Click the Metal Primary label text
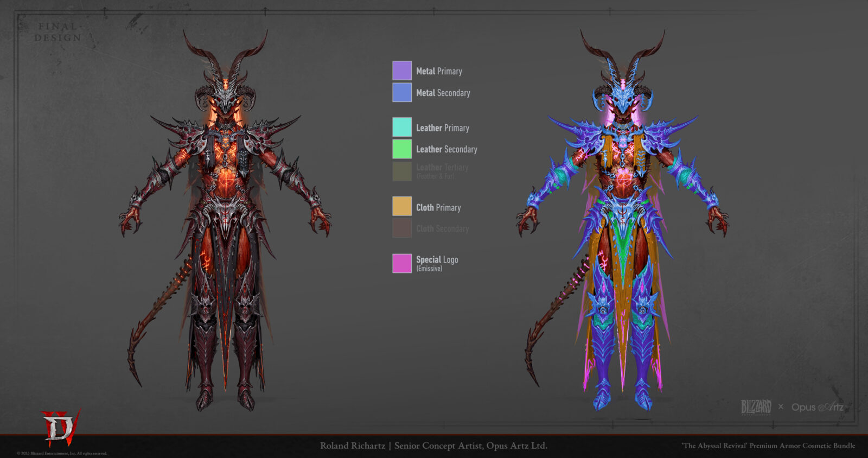 tap(439, 71)
